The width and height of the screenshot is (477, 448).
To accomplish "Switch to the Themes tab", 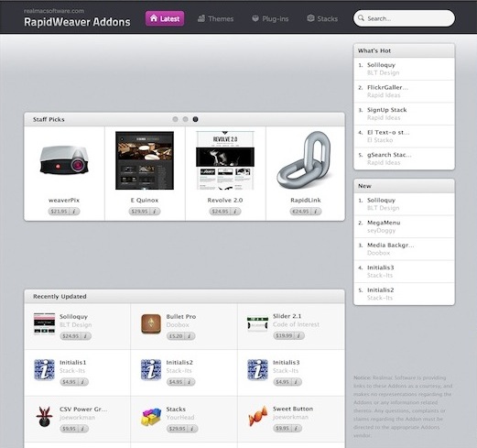I will [215, 18].
